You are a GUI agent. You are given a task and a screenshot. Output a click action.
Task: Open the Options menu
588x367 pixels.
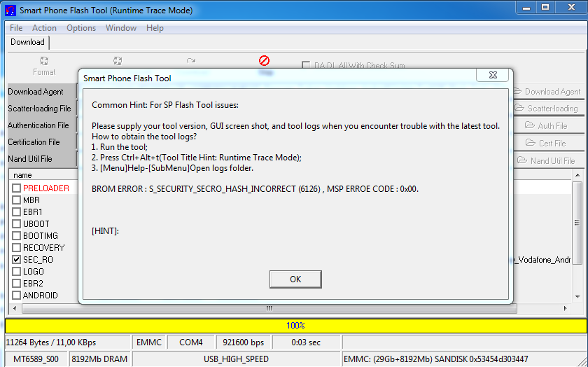tap(81, 28)
